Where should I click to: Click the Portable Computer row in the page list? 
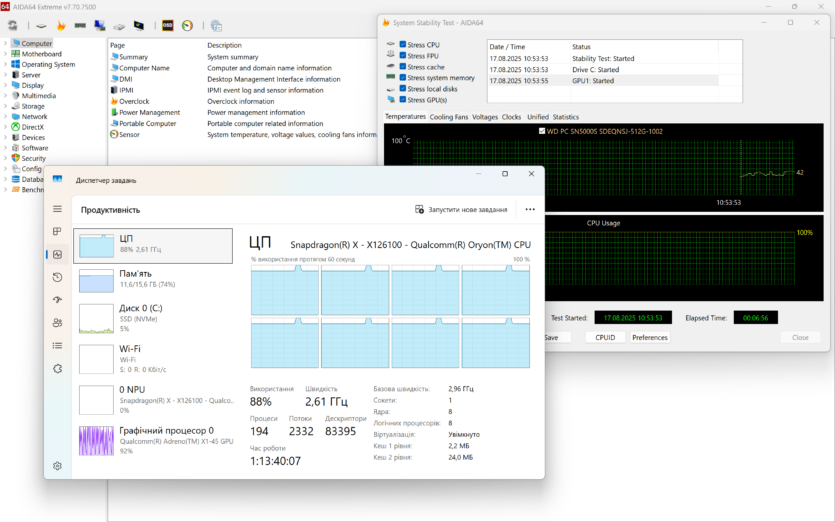pos(242,124)
